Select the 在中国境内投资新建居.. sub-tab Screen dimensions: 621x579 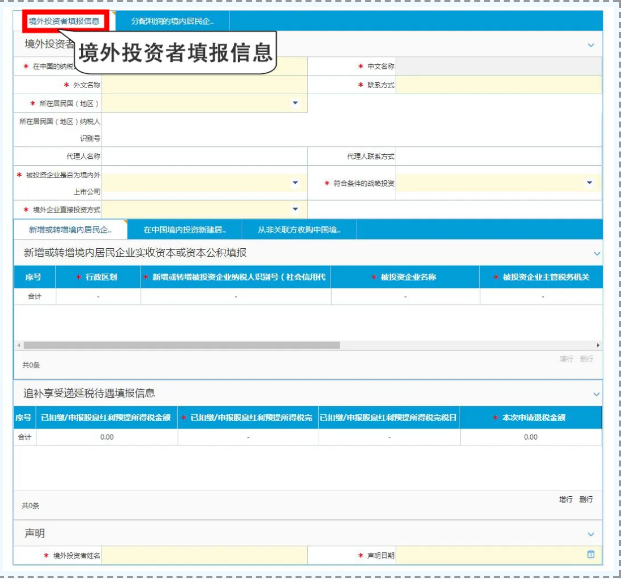click(185, 230)
